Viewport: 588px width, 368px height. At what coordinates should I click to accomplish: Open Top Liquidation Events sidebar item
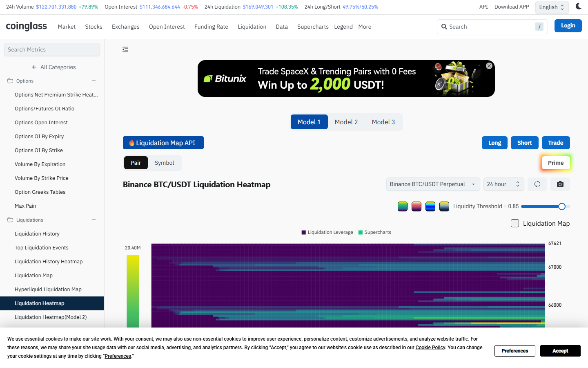(x=42, y=248)
